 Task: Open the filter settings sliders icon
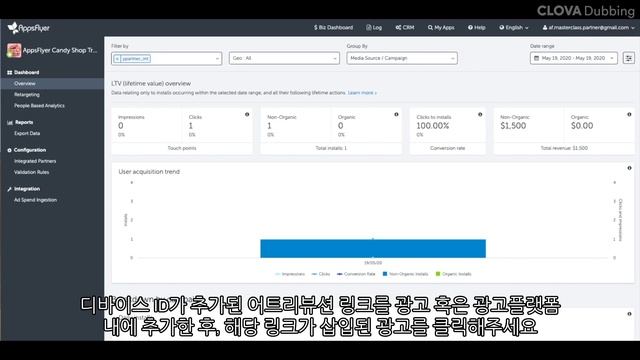(x=629, y=58)
